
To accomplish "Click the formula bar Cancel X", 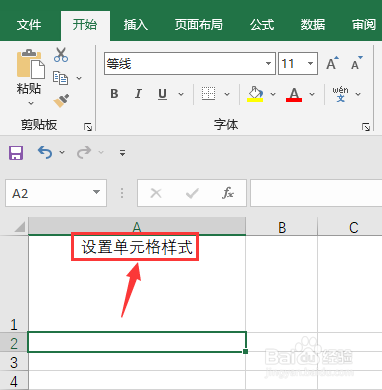I will [x=156, y=193].
